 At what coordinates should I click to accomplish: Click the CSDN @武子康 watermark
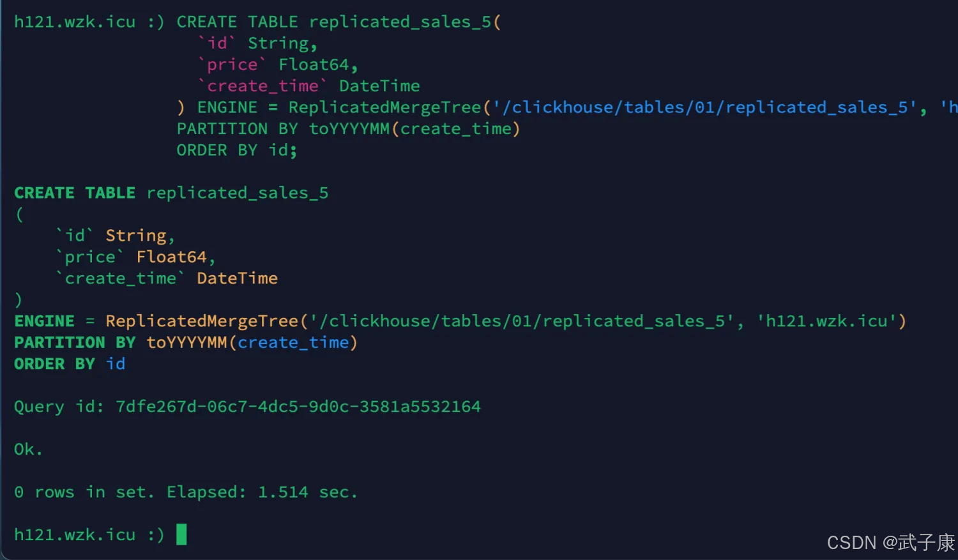[x=890, y=543]
